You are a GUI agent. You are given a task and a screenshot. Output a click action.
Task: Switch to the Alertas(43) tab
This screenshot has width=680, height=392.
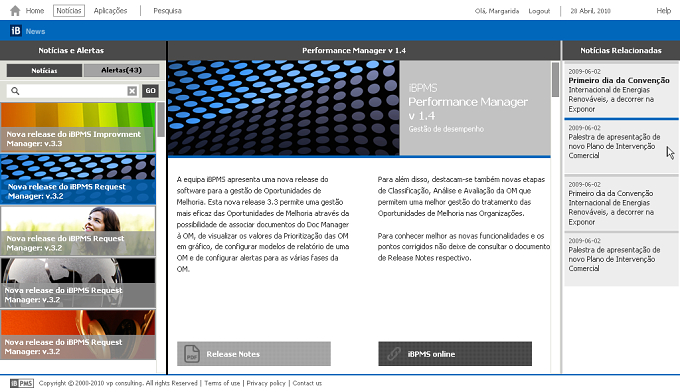121,70
